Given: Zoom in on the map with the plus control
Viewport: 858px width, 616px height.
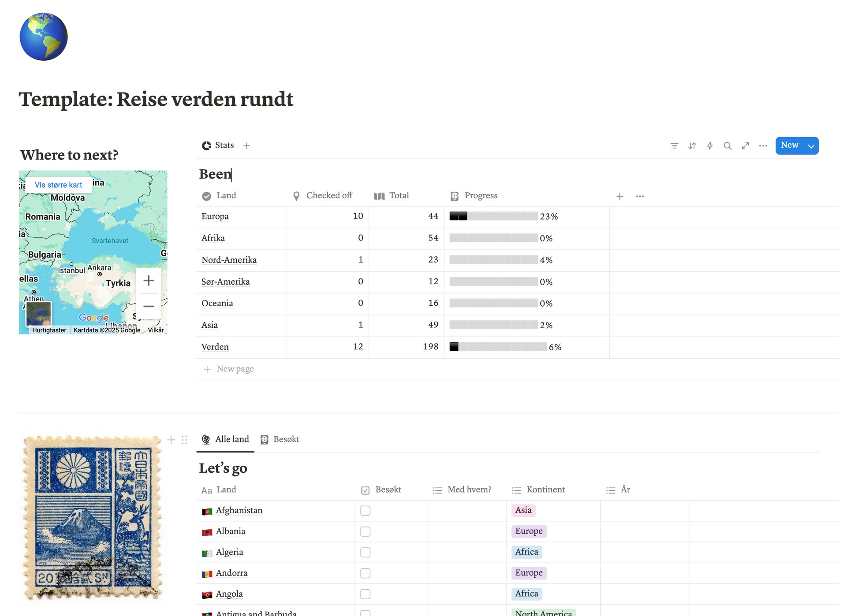Looking at the screenshot, I should coord(149,280).
